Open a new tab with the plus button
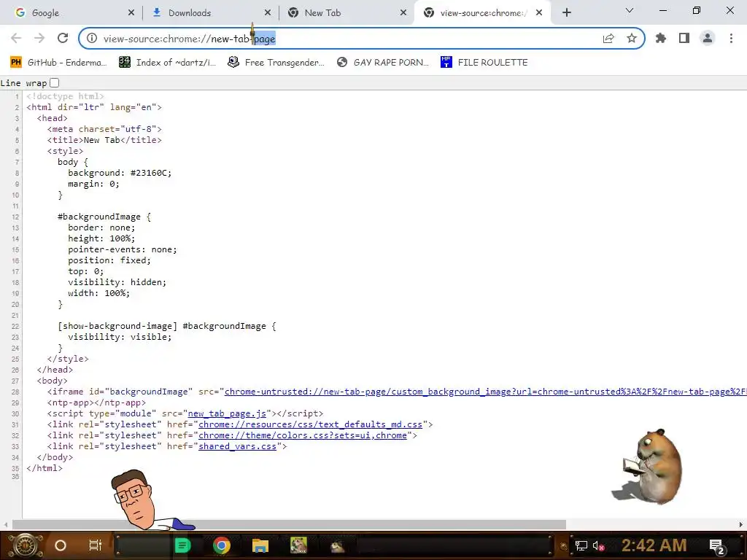The image size is (747, 560). coord(566,13)
